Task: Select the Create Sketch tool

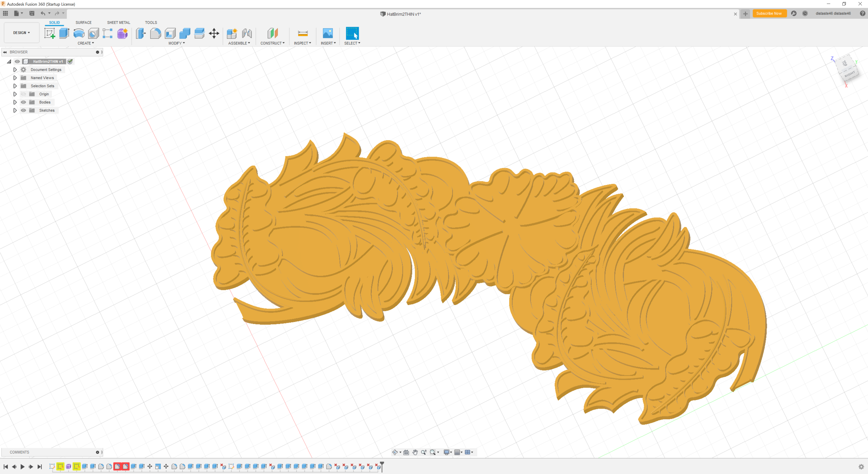Action: (50, 33)
